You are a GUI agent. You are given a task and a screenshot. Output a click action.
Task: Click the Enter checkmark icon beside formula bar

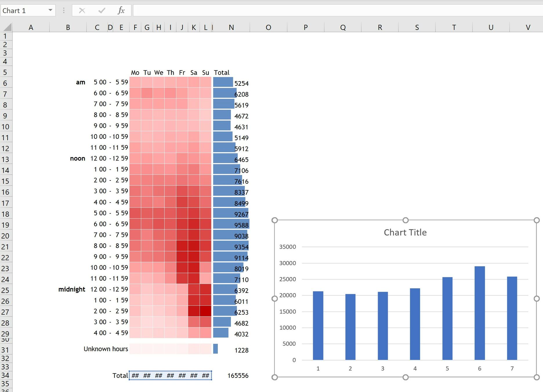(101, 10)
